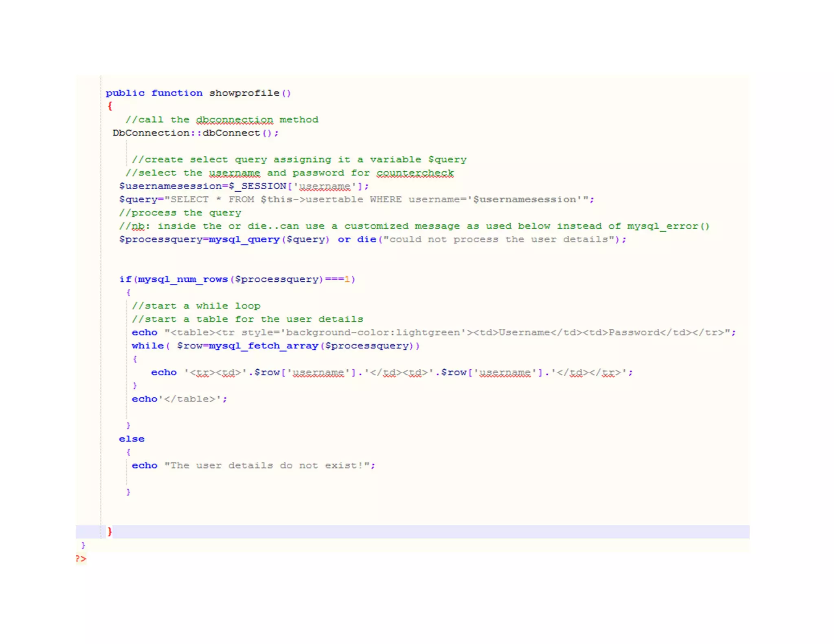834x644 pixels.
Task: Click the while keyword
Action: [x=147, y=346]
